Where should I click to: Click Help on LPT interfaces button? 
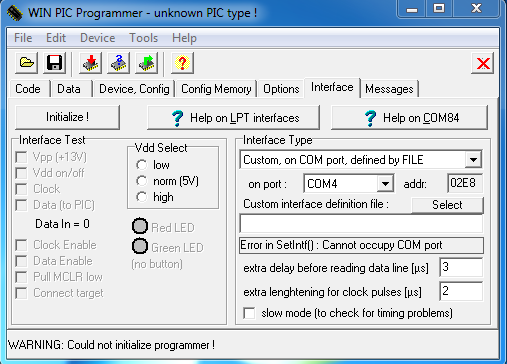tap(233, 118)
